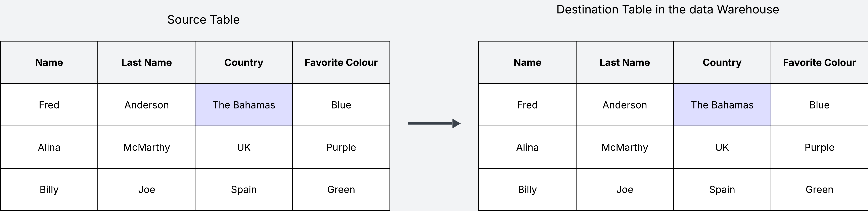Select Last Name header in the source table
The width and height of the screenshot is (868, 211).
(x=146, y=63)
